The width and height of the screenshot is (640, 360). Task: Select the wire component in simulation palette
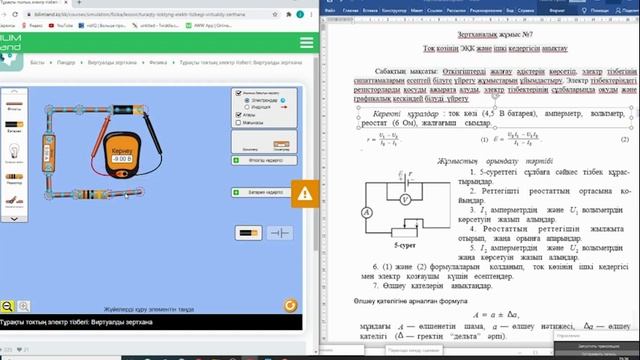(x=14, y=105)
